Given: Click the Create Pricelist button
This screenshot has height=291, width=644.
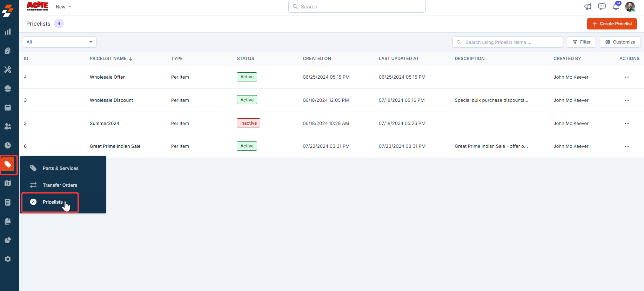Looking at the screenshot, I should [x=612, y=24].
